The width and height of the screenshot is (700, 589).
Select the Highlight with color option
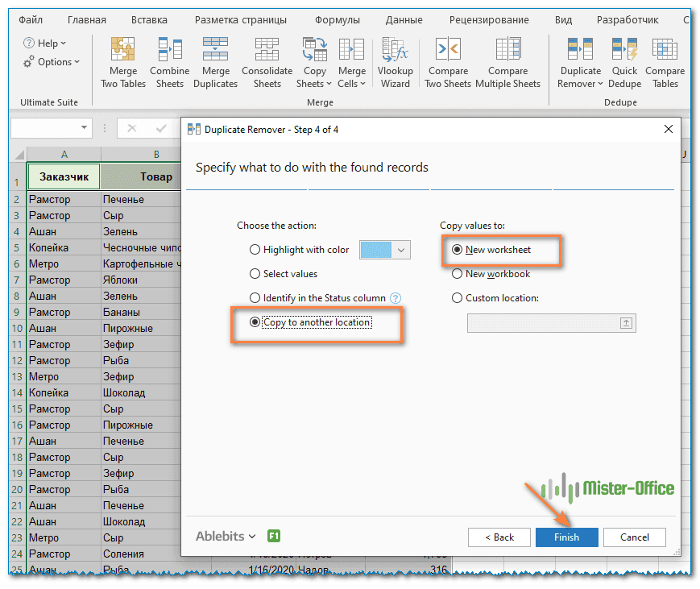coord(255,250)
